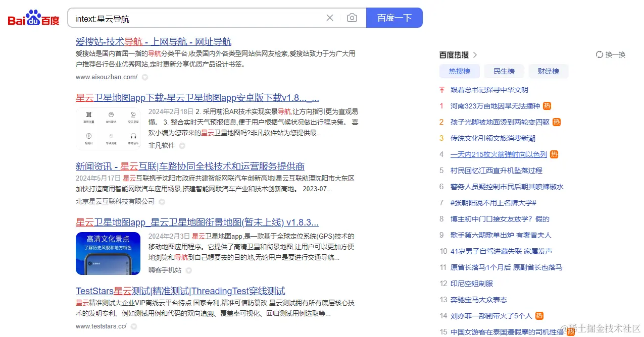Open hot topic 博主初中门口接女友放学
The height and width of the screenshot is (337, 644).
(x=500, y=219)
